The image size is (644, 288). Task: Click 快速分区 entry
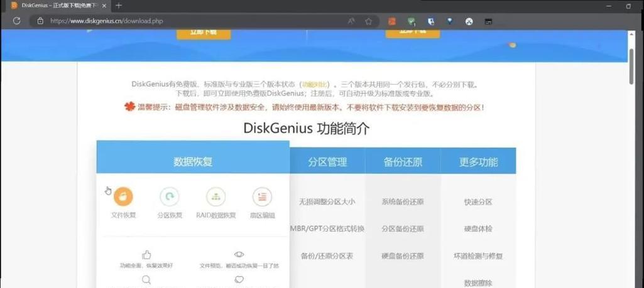pyautogui.click(x=478, y=202)
